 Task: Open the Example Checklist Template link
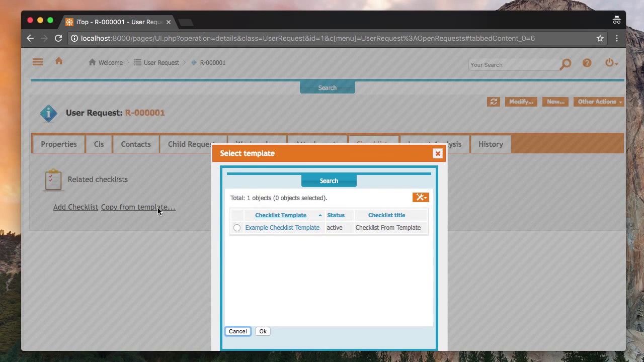point(282,228)
